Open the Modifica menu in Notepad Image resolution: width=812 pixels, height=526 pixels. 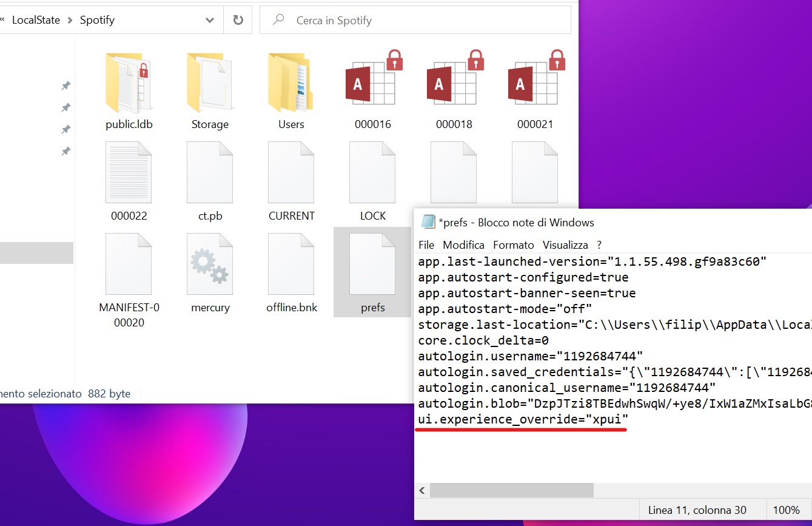click(463, 245)
